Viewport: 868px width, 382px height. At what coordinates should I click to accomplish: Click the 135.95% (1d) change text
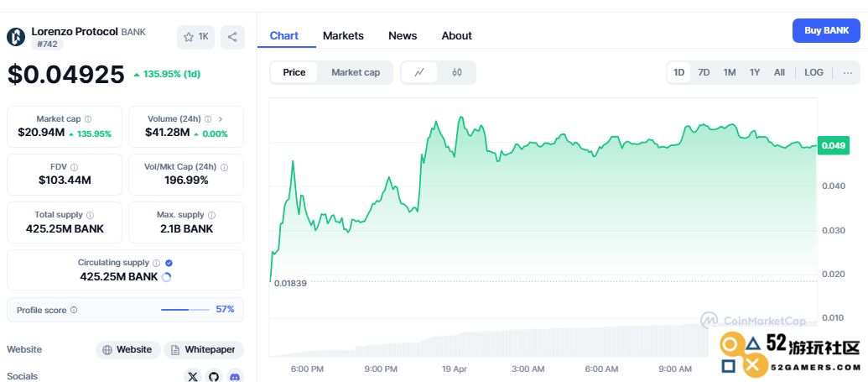[172, 74]
